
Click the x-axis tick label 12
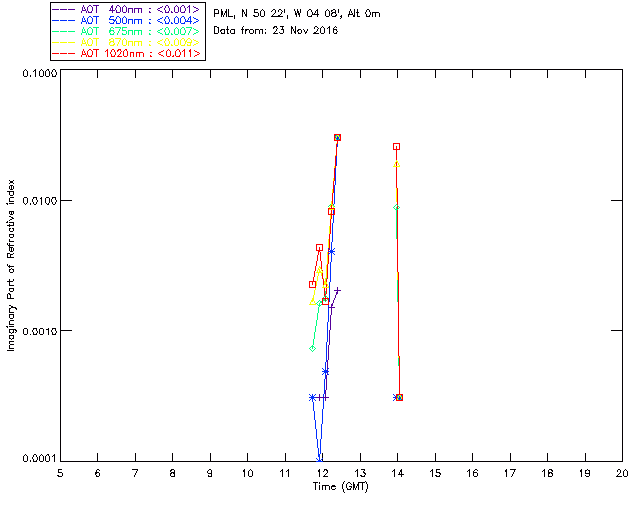322,473
